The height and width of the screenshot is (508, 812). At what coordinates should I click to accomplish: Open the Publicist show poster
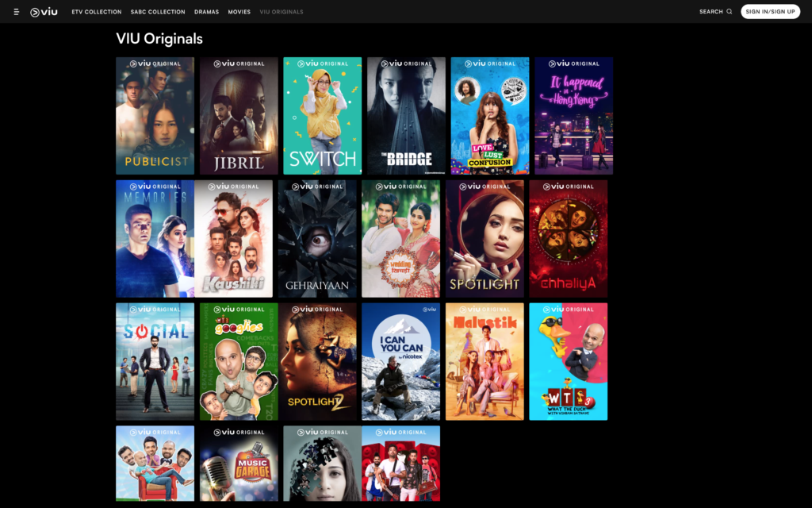click(x=155, y=116)
